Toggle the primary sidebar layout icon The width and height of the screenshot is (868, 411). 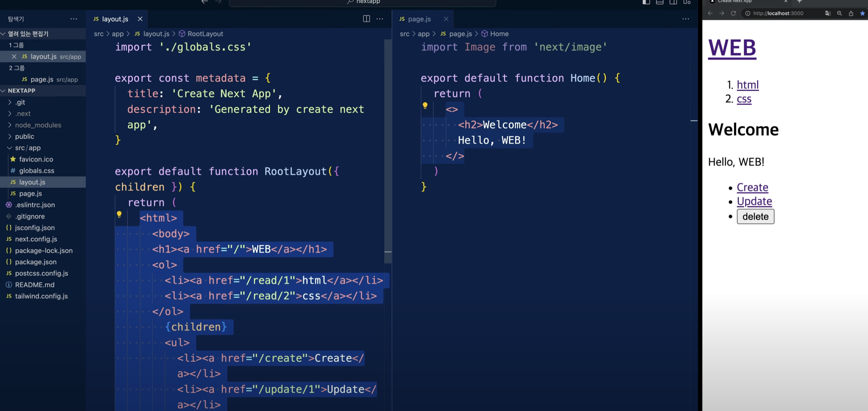tap(646, 2)
